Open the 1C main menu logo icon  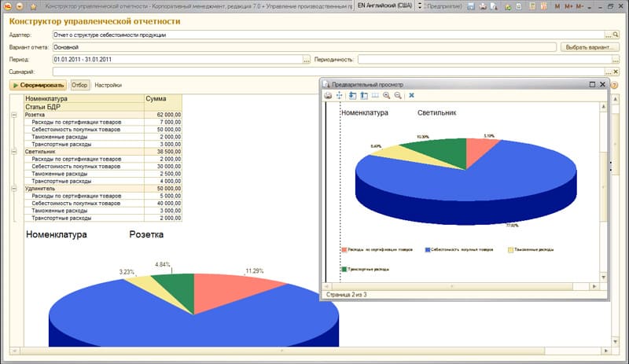click(x=7, y=6)
